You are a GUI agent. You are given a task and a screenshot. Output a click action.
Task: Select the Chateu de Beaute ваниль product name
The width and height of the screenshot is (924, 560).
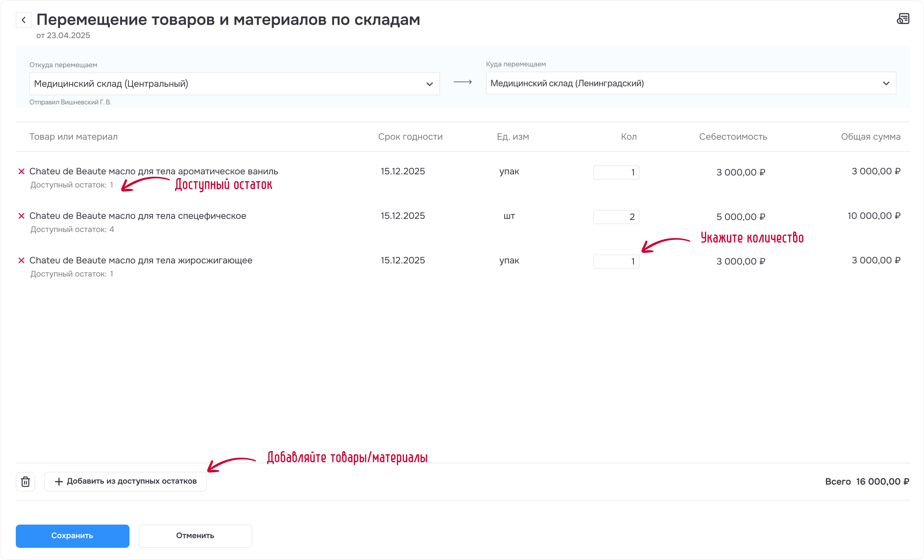point(154,171)
